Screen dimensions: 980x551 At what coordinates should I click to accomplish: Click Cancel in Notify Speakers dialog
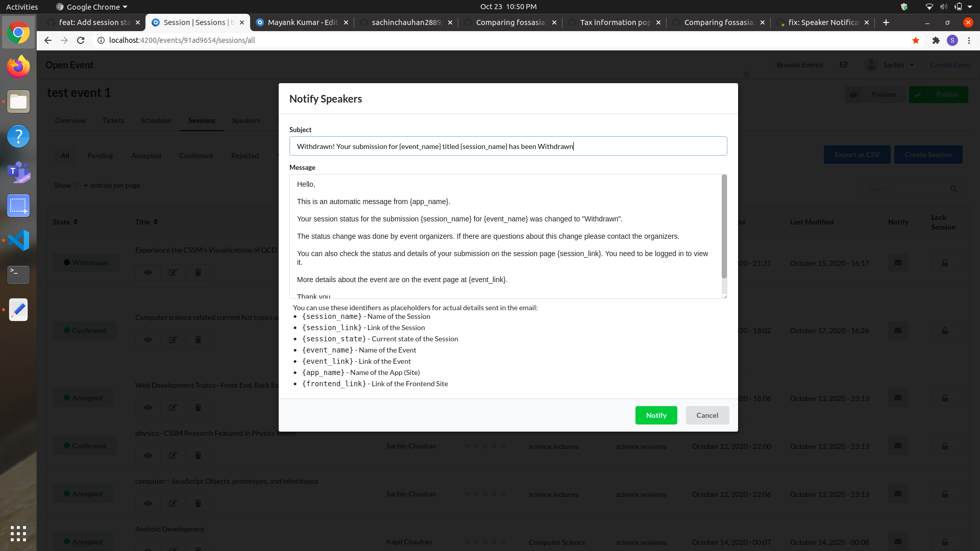tap(707, 415)
